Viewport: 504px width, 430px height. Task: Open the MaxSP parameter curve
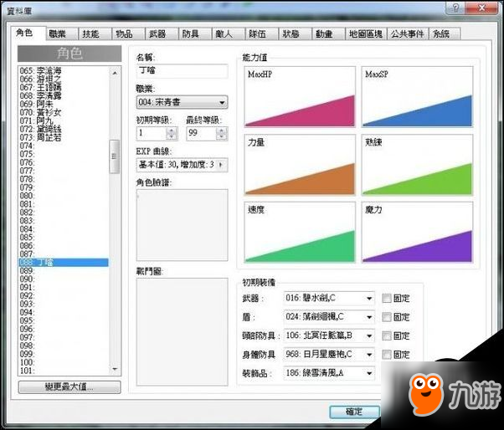pyautogui.click(x=417, y=97)
